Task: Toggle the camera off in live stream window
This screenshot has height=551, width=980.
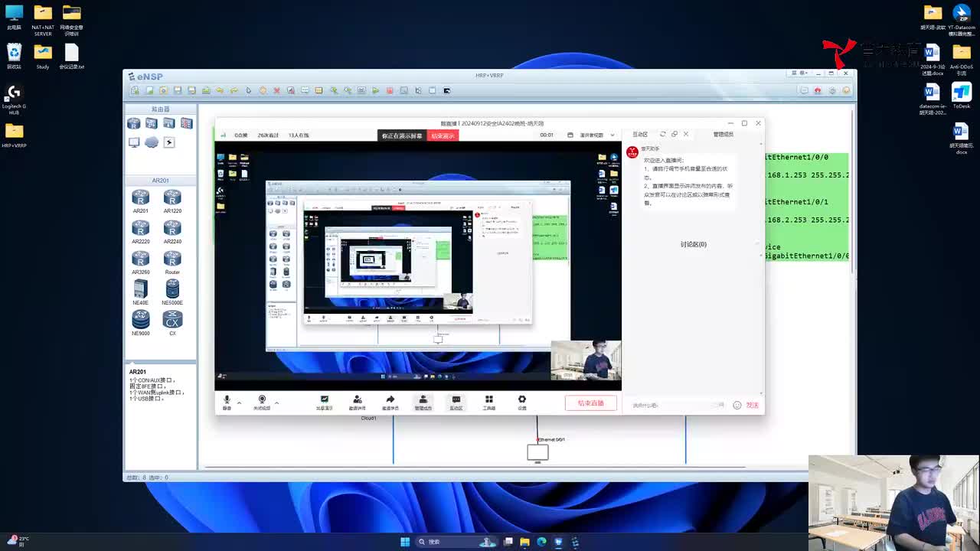Action: click(x=262, y=403)
